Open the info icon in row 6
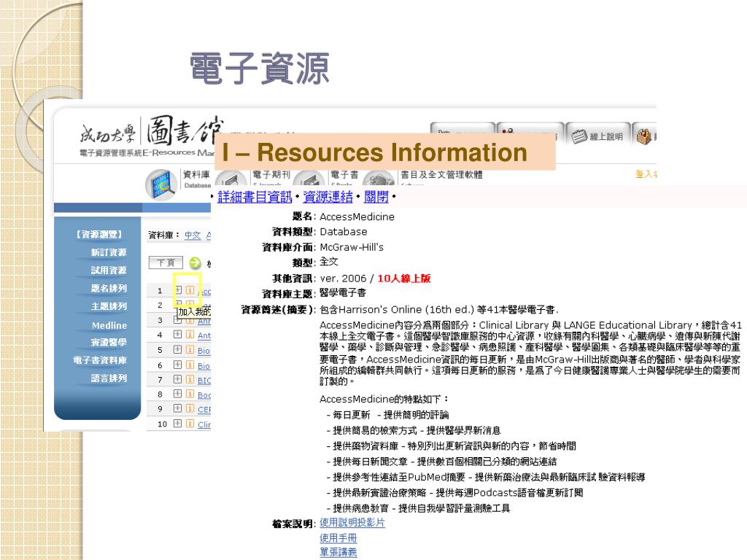The width and height of the screenshot is (747, 560). tap(190, 365)
